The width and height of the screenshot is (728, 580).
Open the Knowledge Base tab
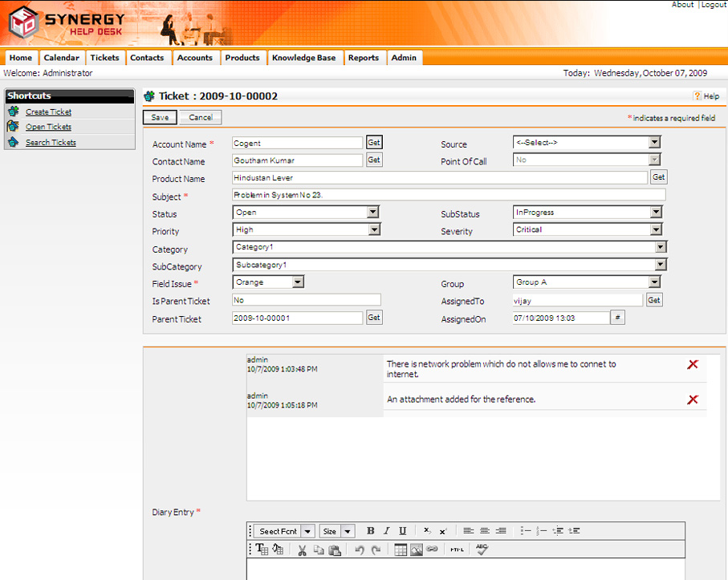click(x=304, y=58)
